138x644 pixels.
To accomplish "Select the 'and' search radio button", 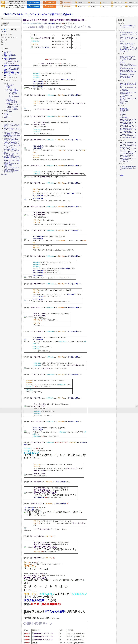I will tap(5, 29).
